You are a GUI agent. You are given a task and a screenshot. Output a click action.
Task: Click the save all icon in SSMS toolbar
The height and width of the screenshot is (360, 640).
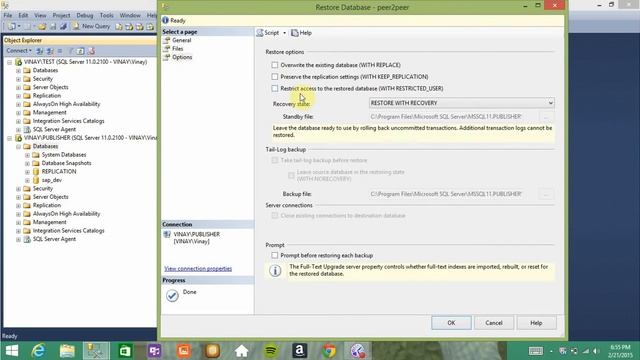(63, 26)
